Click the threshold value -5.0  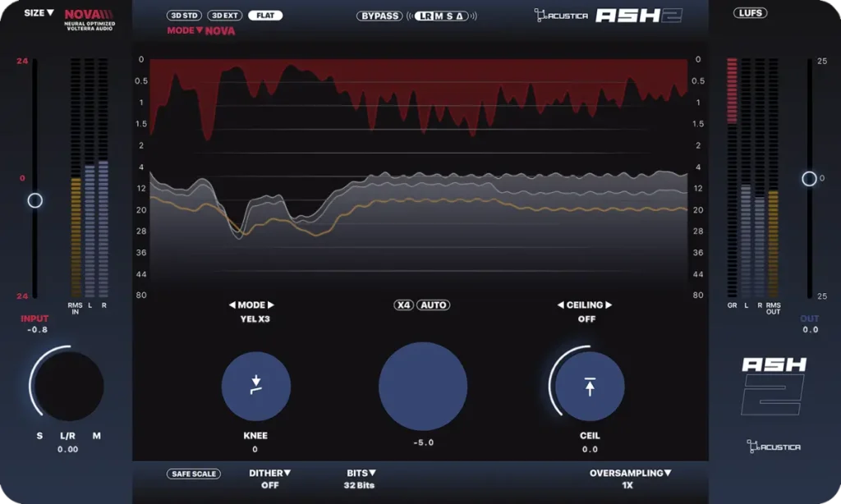click(423, 443)
